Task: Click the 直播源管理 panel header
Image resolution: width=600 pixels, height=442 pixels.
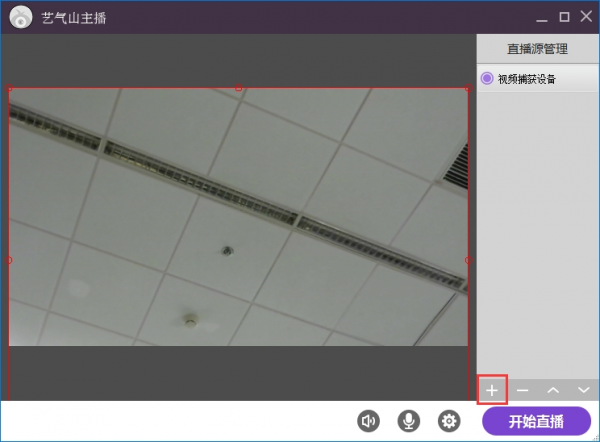Action: pyautogui.click(x=538, y=49)
